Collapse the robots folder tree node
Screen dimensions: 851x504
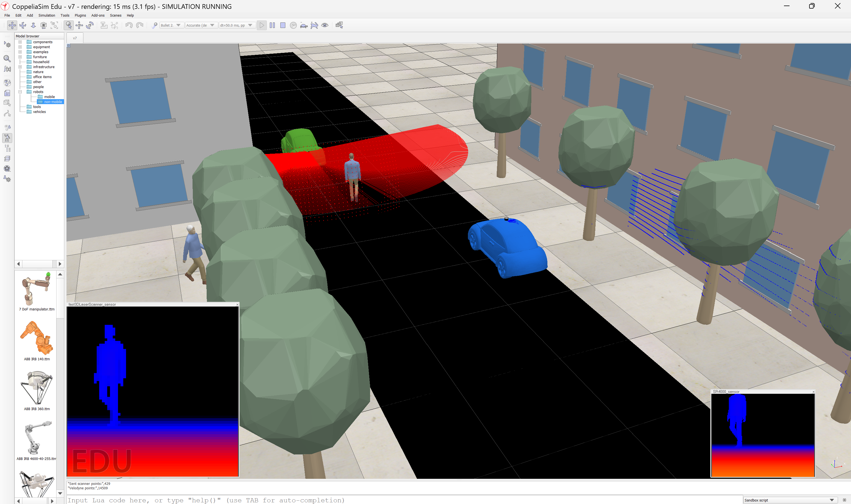20,92
